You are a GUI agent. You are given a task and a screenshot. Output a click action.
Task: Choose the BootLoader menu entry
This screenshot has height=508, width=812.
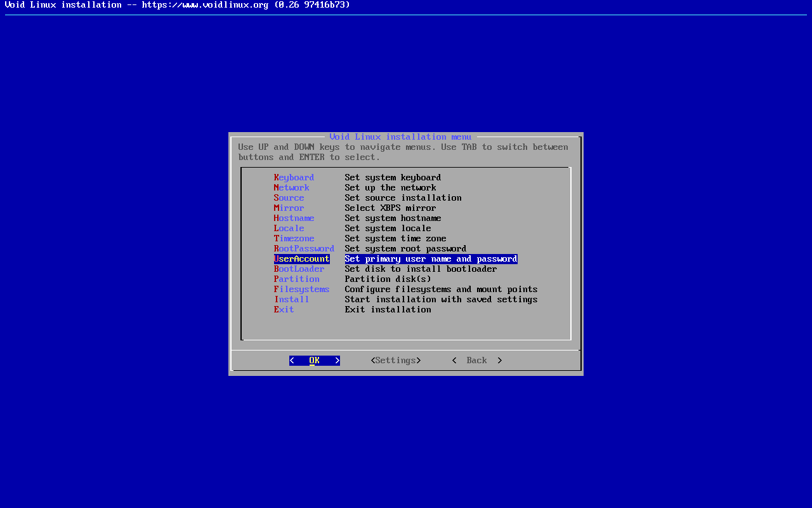click(x=299, y=269)
